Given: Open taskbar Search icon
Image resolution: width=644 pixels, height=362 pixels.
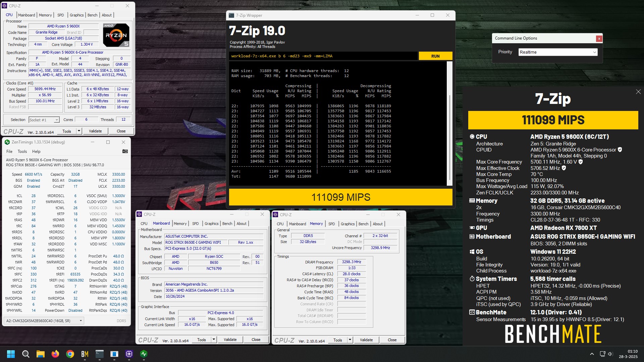Looking at the screenshot, I should click(x=25, y=354).
